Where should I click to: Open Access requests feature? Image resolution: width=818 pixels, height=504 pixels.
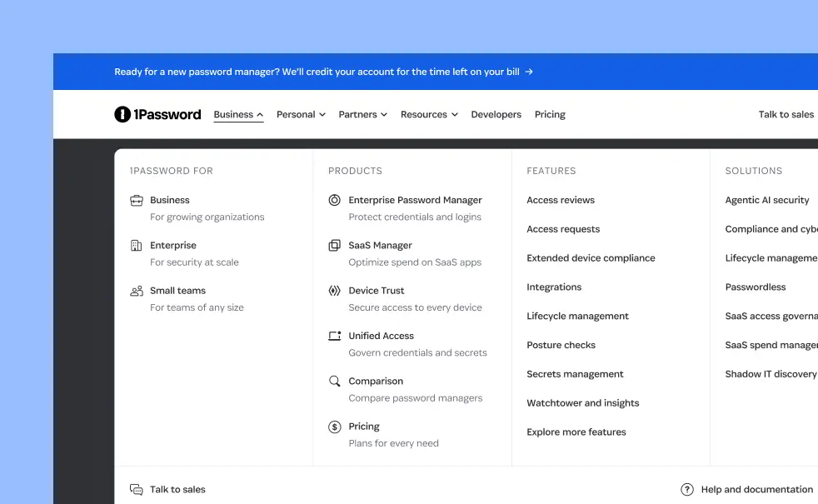[563, 229]
